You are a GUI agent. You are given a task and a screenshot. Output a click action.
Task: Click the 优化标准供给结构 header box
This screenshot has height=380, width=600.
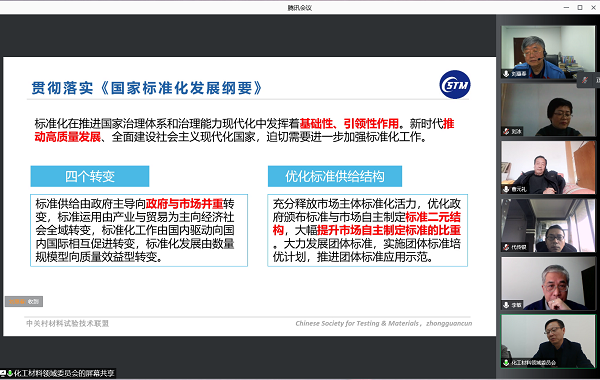335,176
